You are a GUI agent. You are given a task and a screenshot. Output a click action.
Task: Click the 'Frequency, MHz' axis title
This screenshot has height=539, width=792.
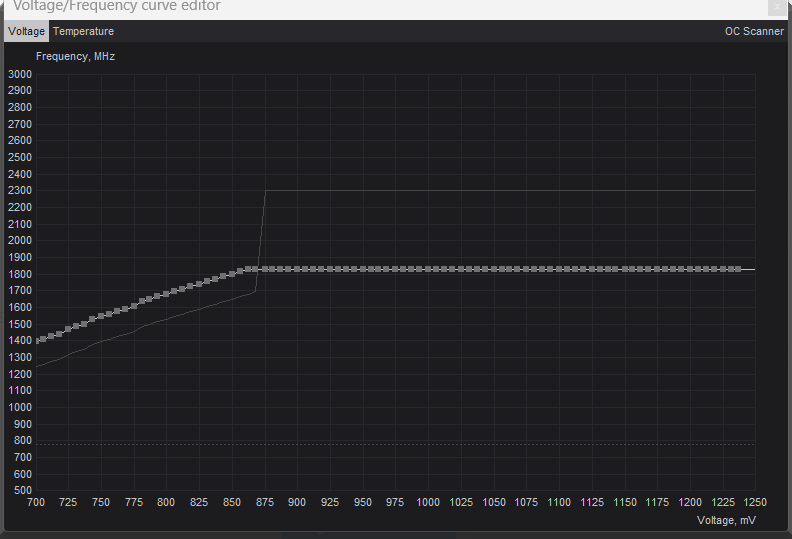(x=75, y=57)
